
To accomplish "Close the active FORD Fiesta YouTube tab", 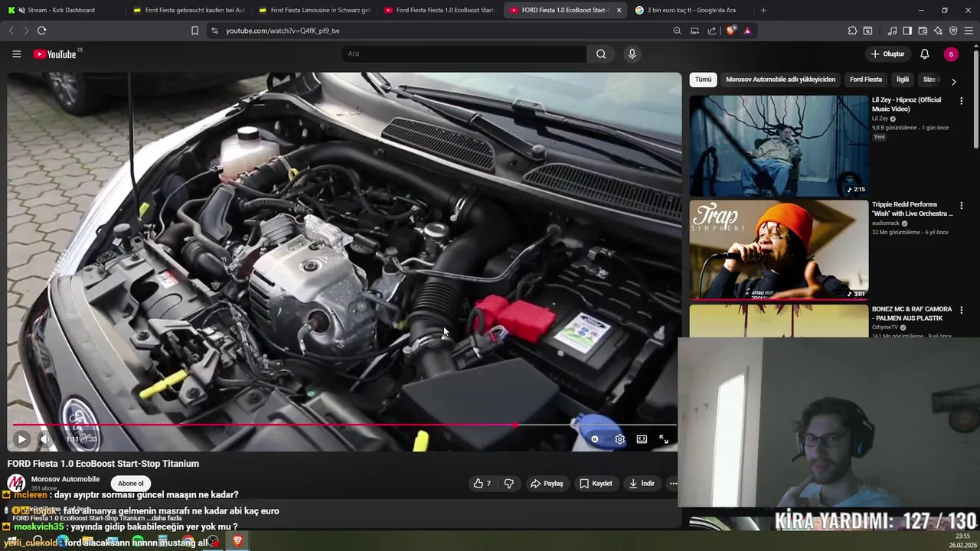I will click(619, 10).
